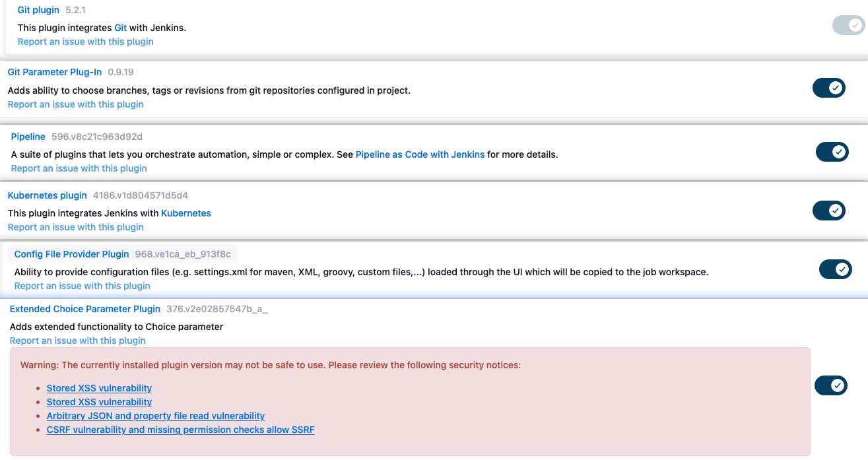
Task: Open the second Stored XSS vulnerability notice
Action: (99, 402)
